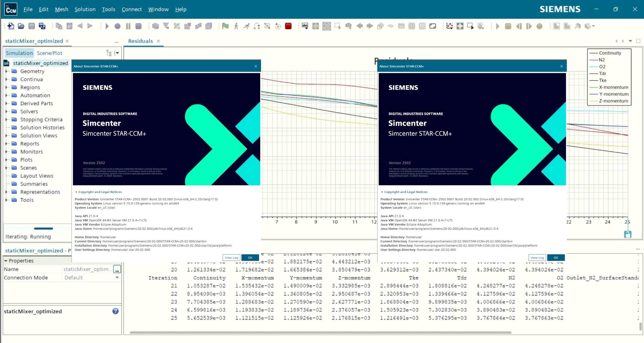The width and height of the screenshot is (644, 343).
Task: Open the Mesh menu
Action: [x=62, y=9]
